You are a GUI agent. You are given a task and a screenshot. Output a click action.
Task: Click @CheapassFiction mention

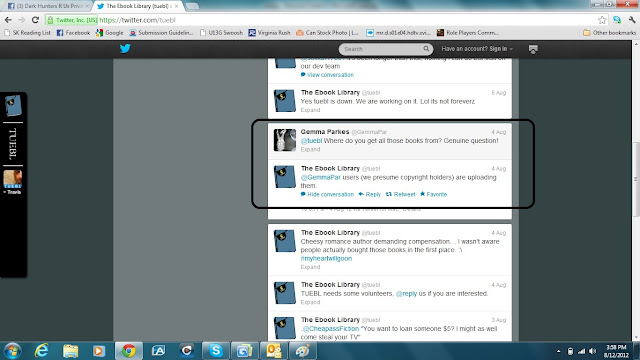coord(330,329)
